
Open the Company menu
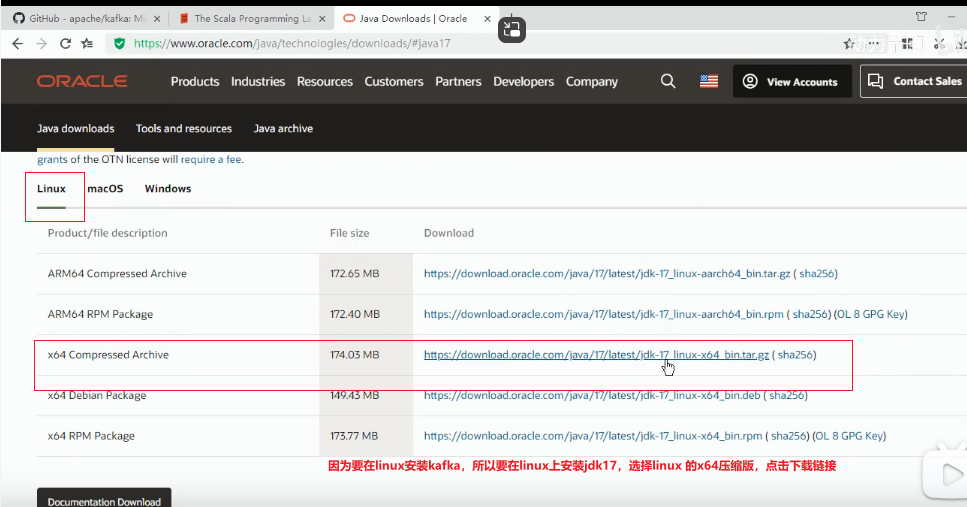pyautogui.click(x=591, y=81)
